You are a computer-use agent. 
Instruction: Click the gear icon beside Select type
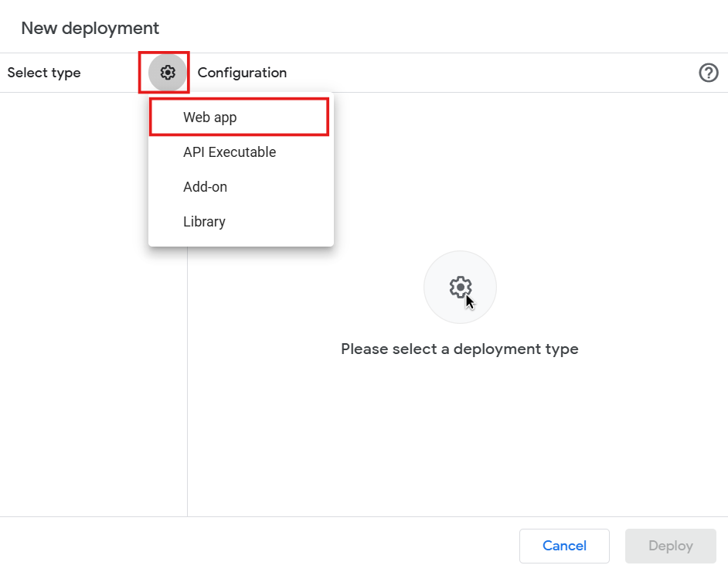(x=168, y=73)
